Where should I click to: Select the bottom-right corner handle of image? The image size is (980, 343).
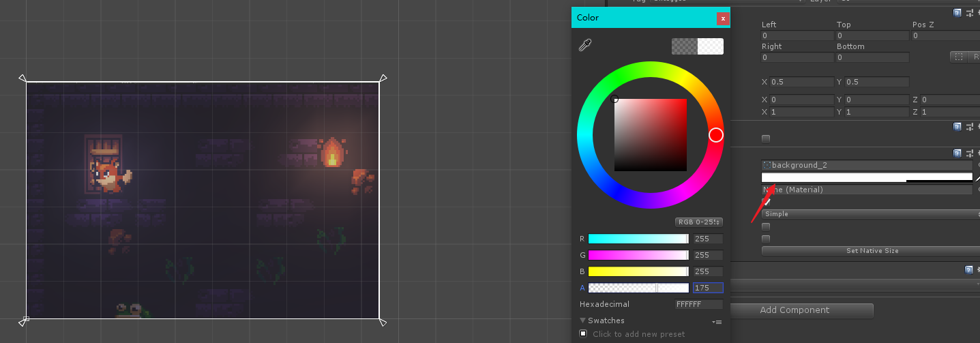coord(383,322)
